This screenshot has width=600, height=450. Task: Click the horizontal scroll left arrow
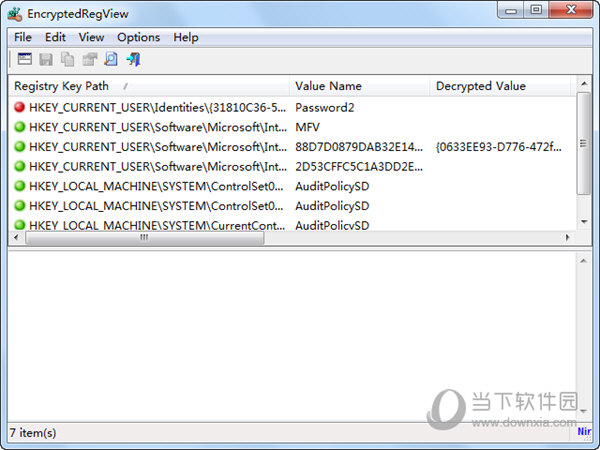pyautogui.click(x=16, y=237)
